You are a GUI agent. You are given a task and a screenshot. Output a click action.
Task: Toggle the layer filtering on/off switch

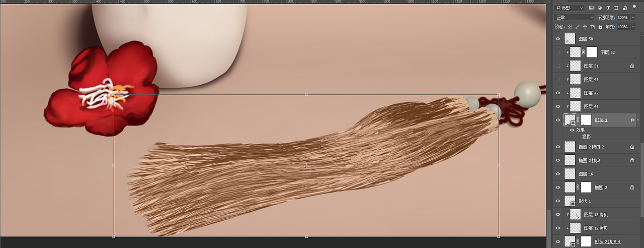634,7
